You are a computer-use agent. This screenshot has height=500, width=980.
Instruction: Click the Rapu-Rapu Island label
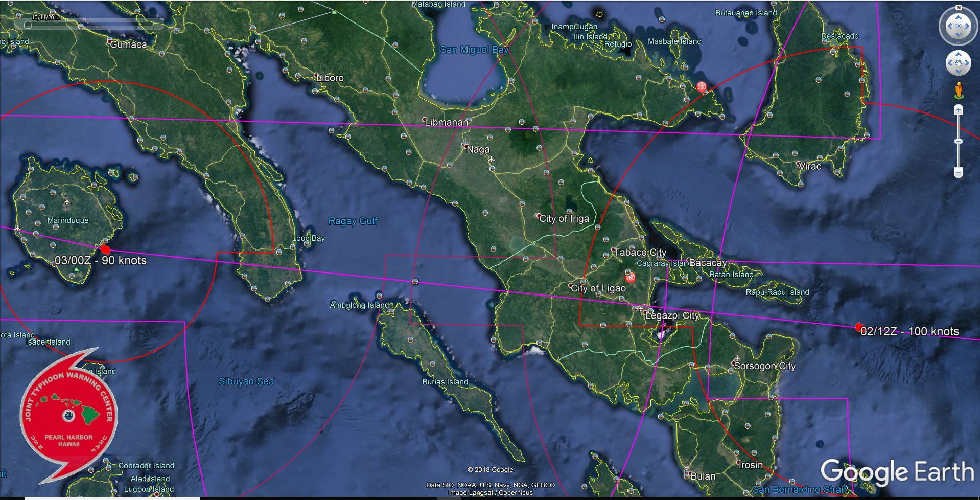coord(778,292)
